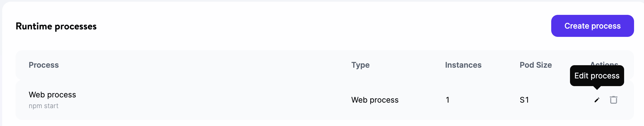Screen dimensions: 644x126
Task: Click the instance count value 1
Action: pos(447,100)
